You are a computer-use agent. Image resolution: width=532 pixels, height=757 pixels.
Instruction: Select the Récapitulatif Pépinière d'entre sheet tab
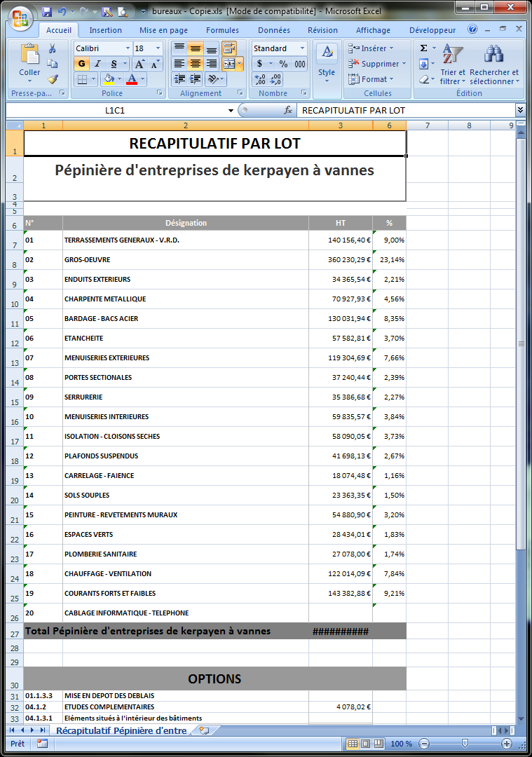click(x=121, y=730)
